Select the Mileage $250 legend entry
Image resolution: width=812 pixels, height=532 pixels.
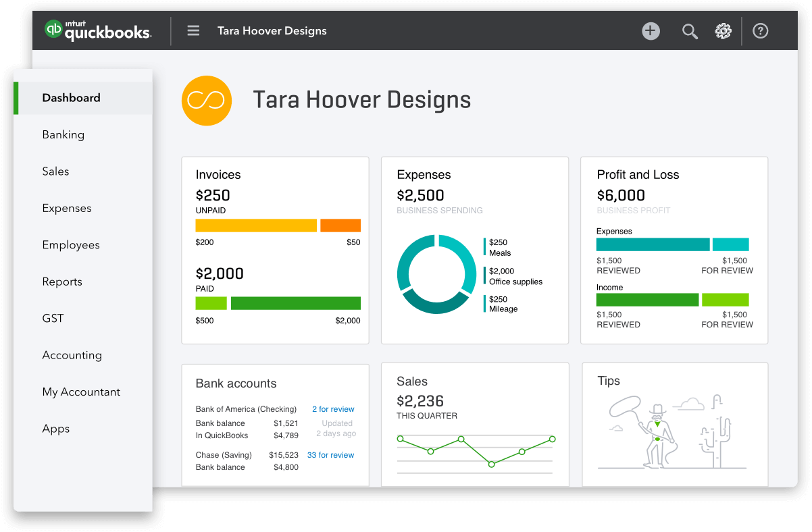coord(501,304)
